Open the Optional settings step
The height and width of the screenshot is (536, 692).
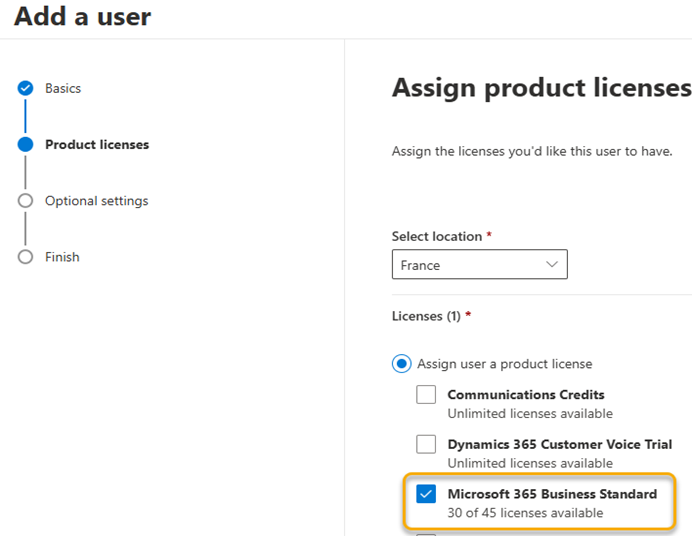tap(97, 201)
